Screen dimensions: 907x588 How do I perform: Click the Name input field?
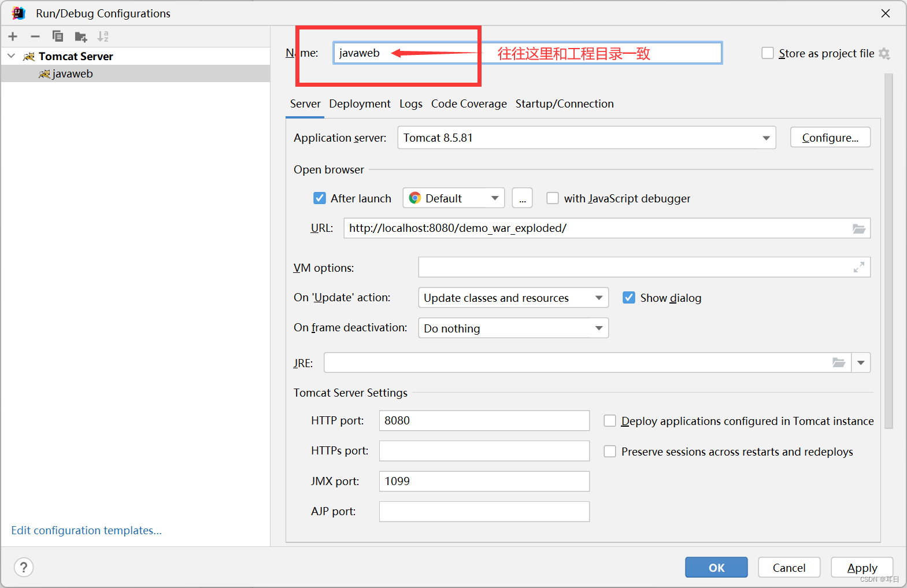pyautogui.click(x=528, y=53)
